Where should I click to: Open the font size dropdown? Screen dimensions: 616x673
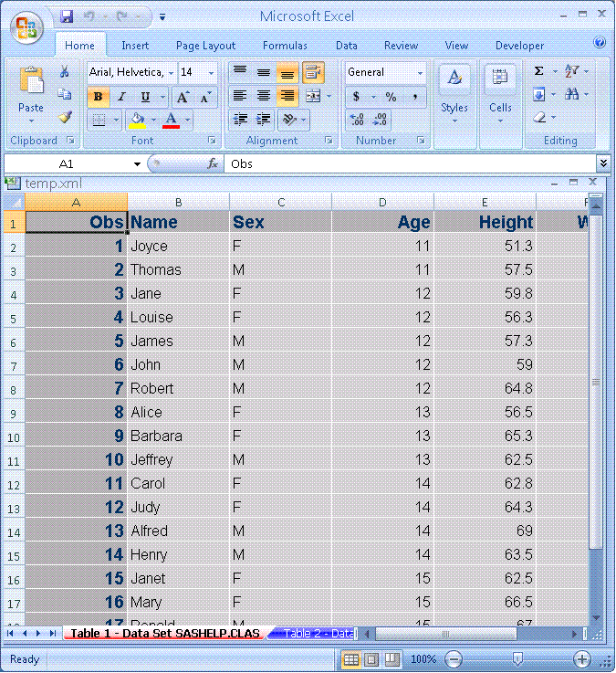tap(212, 72)
